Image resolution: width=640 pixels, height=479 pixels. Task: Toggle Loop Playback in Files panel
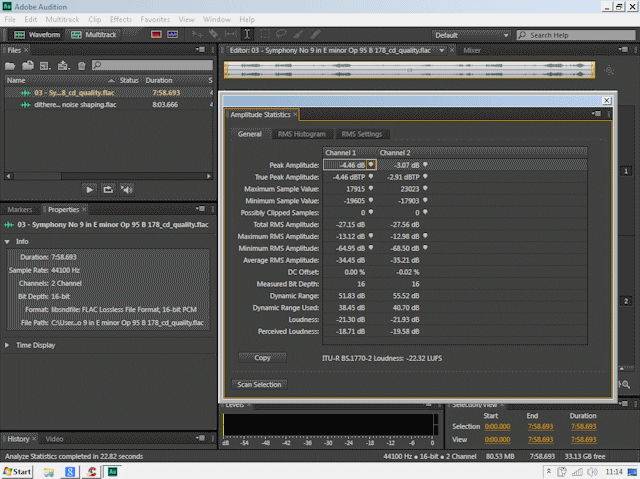[109, 188]
